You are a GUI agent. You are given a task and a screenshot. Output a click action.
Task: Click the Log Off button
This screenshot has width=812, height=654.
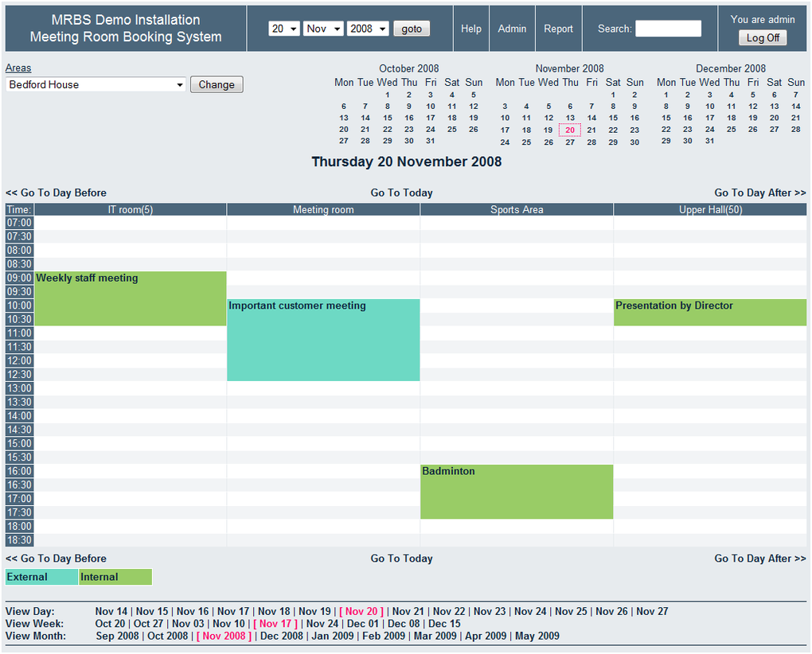pyautogui.click(x=763, y=37)
